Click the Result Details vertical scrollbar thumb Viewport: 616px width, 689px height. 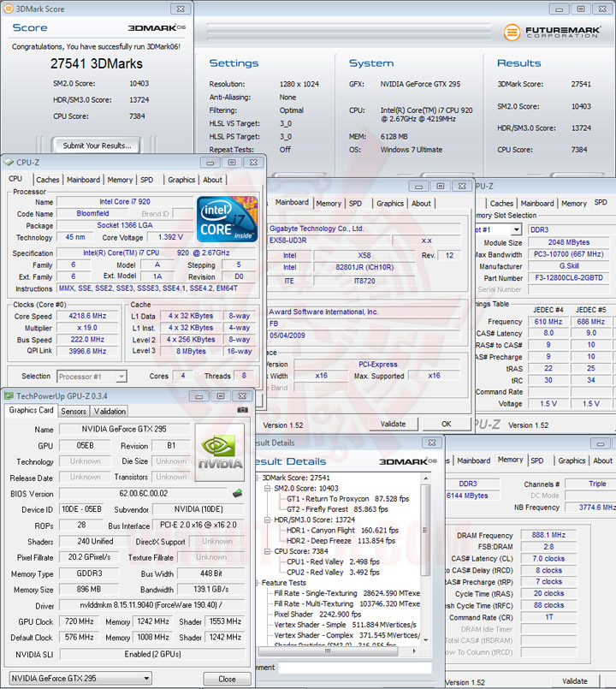click(x=425, y=530)
